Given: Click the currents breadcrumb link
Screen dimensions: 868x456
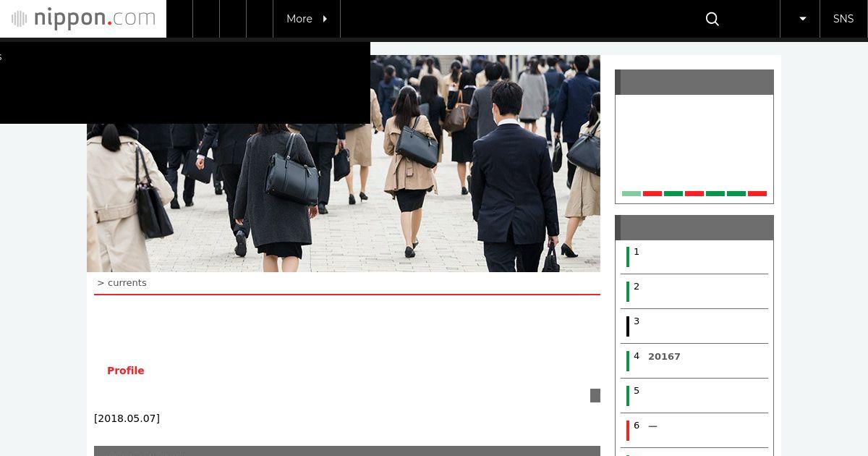Looking at the screenshot, I should click(127, 283).
